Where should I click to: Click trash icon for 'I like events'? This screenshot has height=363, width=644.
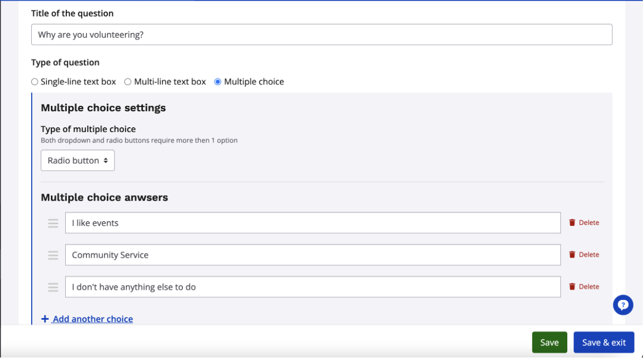click(x=572, y=223)
